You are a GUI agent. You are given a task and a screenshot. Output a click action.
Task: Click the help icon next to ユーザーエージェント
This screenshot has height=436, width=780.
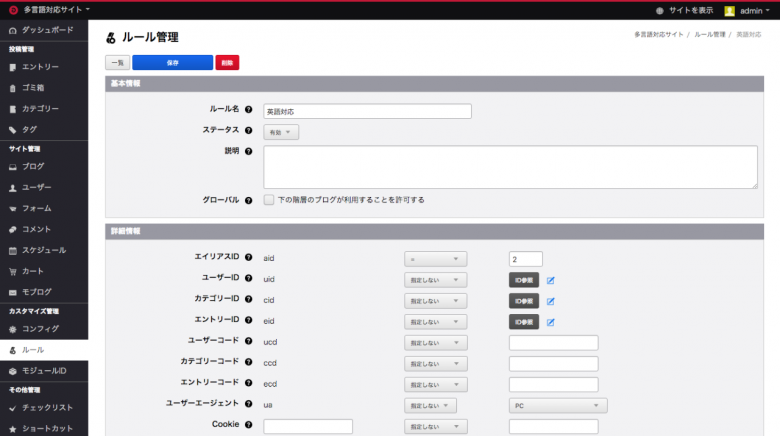point(248,405)
